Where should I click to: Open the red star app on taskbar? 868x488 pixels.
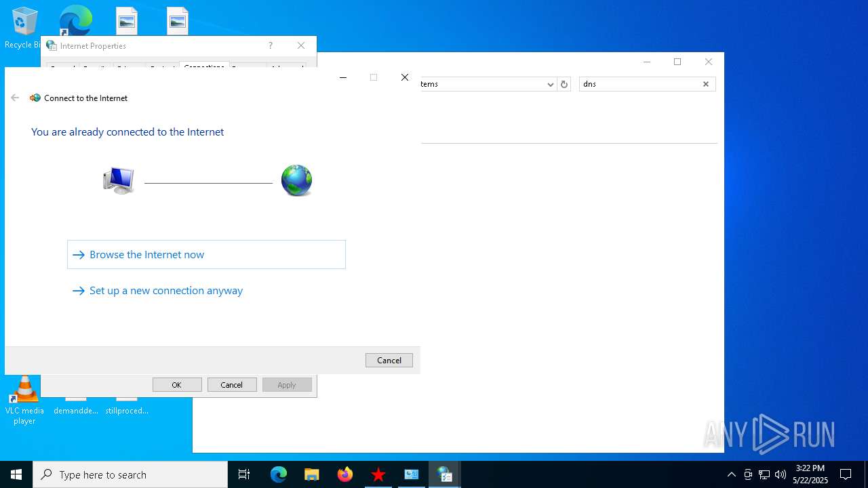click(x=378, y=474)
